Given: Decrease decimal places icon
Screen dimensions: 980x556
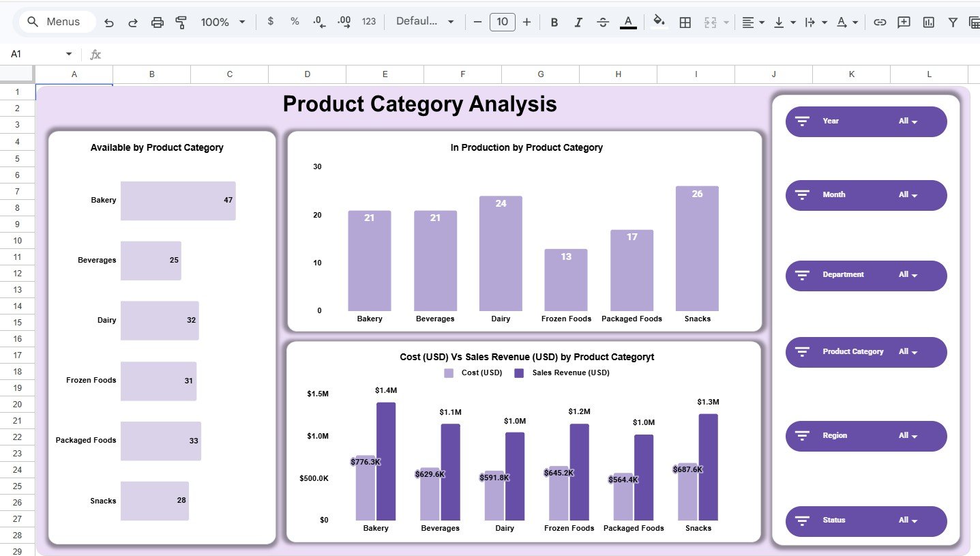Looking at the screenshot, I should pos(320,22).
